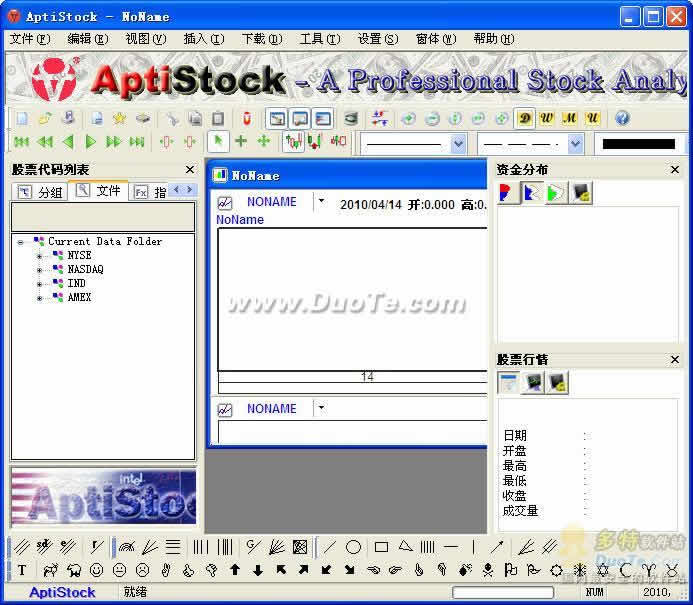The width and height of the screenshot is (693, 605).
Task: Click the yellow star favorites icon
Action: [x=119, y=118]
